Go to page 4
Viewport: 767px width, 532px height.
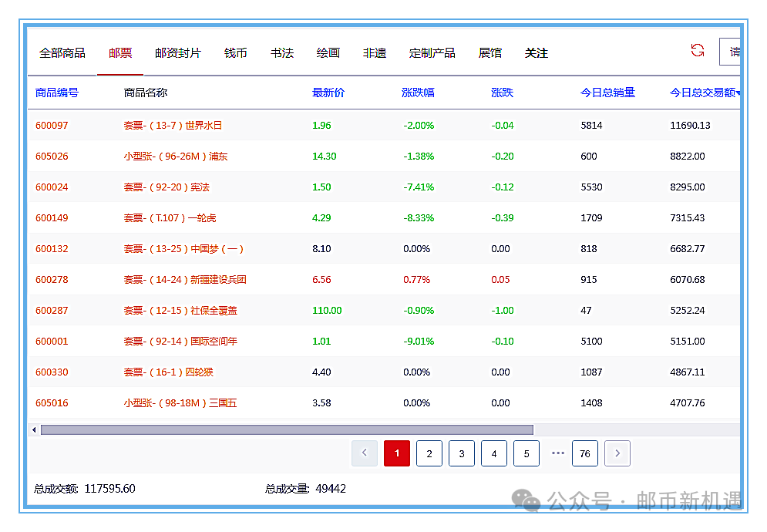pyautogui.click(x=494, y=453)
